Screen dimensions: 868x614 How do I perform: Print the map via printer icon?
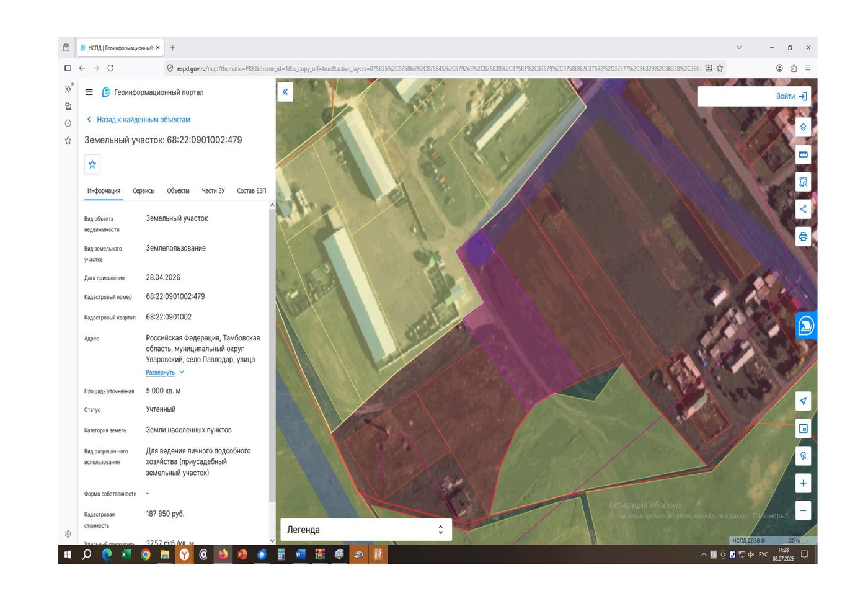(803, 236)
